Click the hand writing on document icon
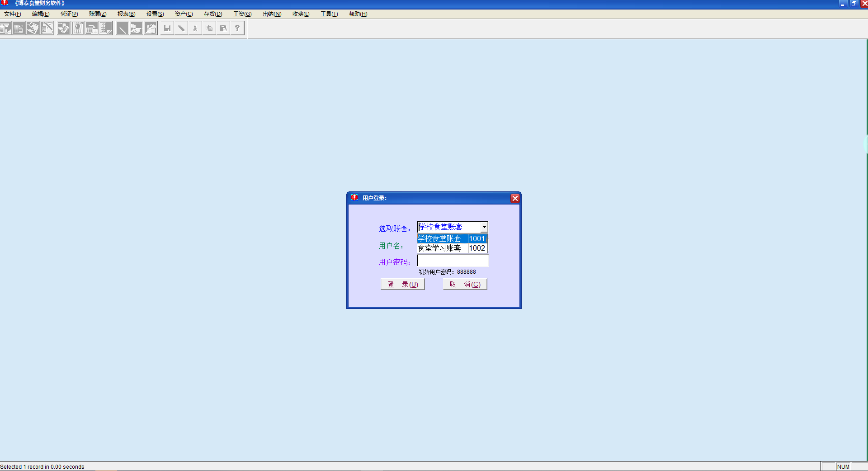 (151, 29)
